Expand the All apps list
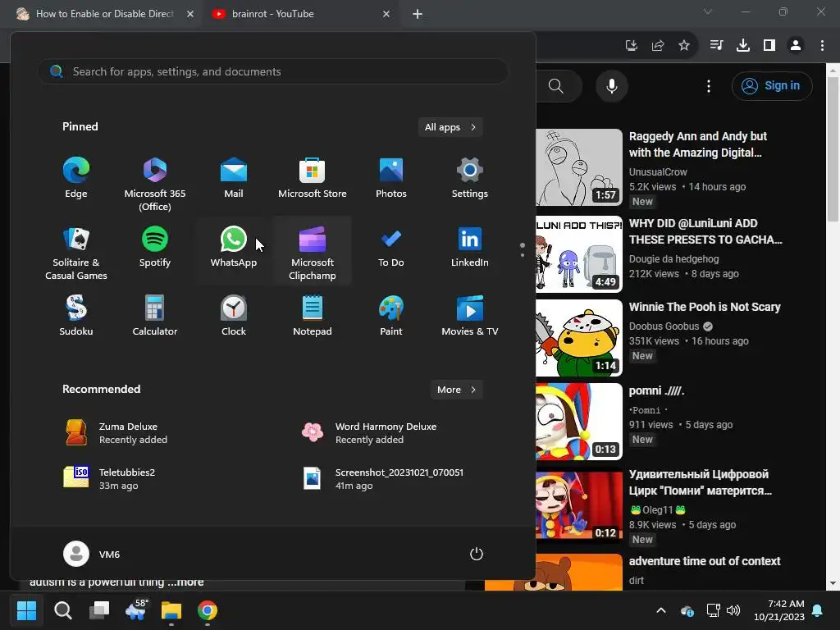 [x=450, y=127]
